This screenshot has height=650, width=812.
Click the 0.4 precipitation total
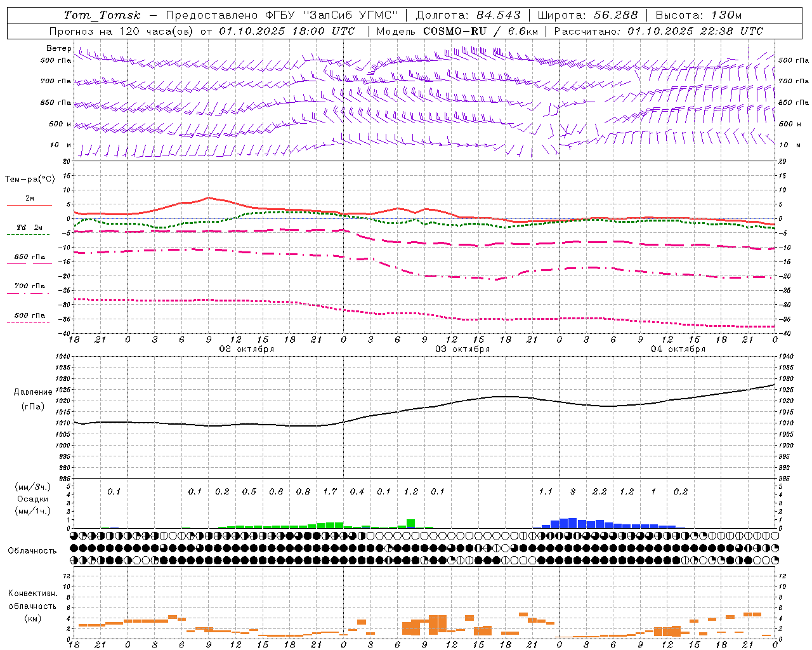(x=357, y=491)
